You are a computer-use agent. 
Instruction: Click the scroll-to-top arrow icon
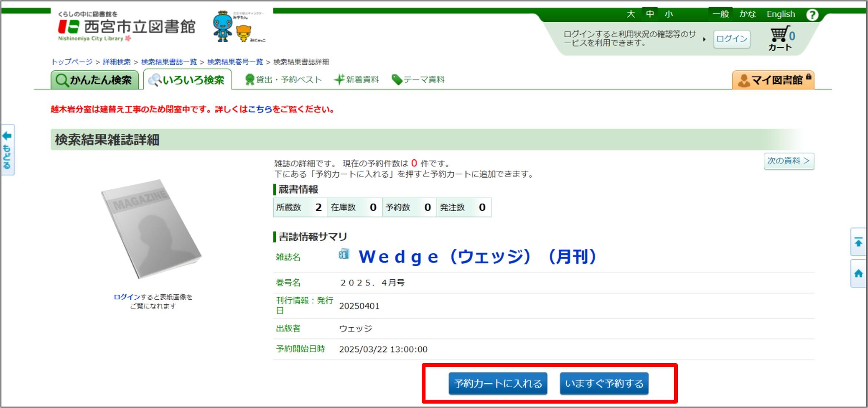coord(858,242)
